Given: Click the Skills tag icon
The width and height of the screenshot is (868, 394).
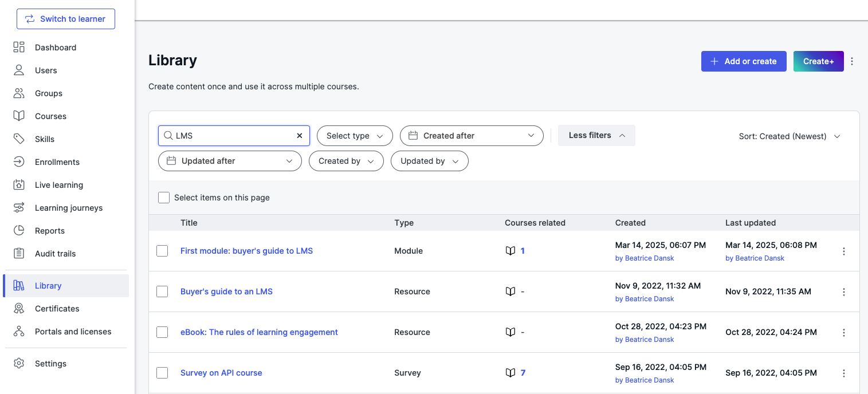Looking at the screenshot, I should click(x=19, y=139).
